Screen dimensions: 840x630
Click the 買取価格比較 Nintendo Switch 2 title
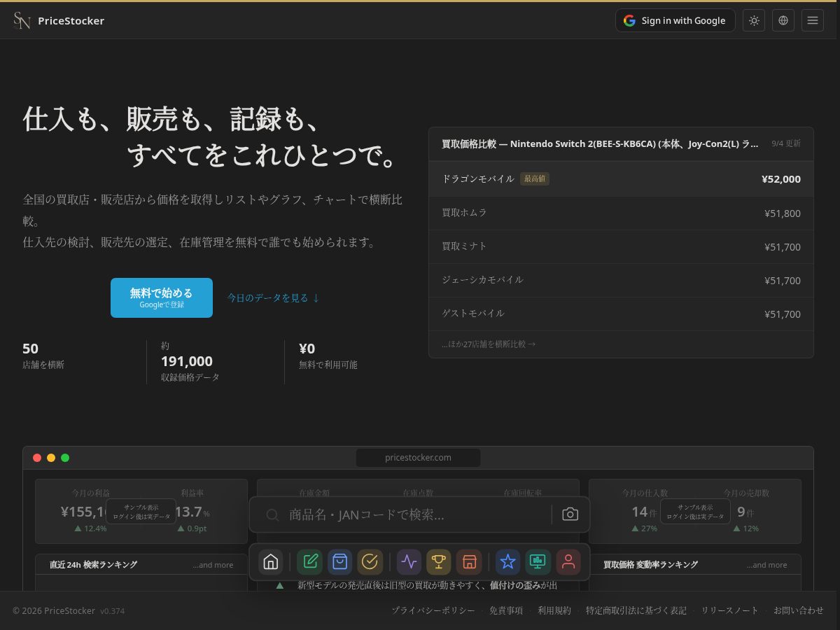pos(600,143)
